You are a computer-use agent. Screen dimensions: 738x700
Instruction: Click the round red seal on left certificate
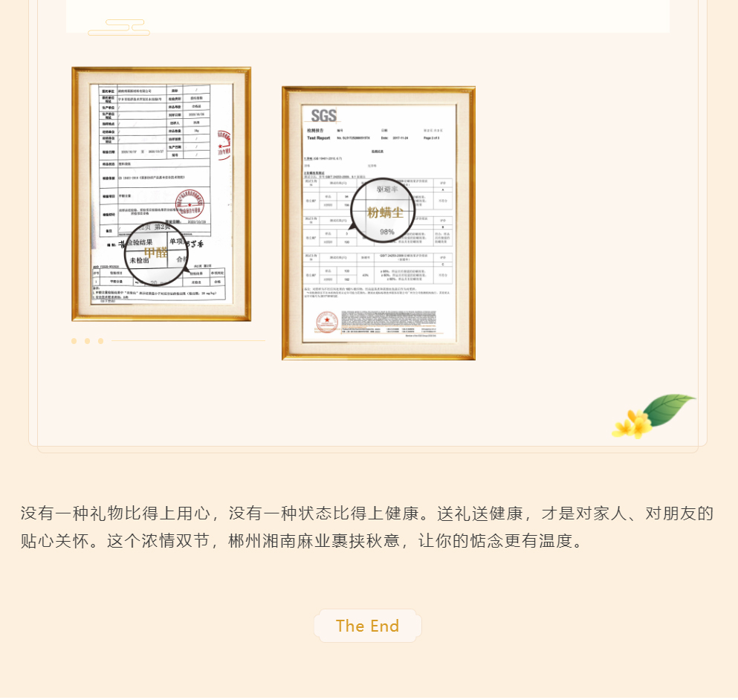[189, 203]
